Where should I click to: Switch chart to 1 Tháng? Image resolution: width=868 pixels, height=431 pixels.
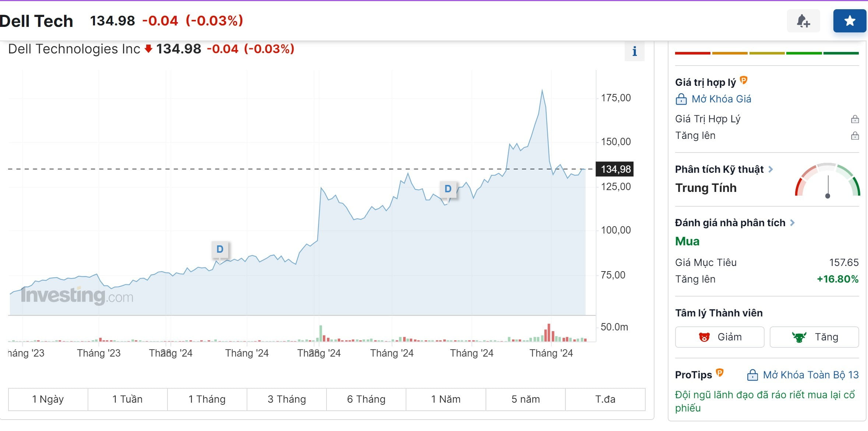(207, 399)
